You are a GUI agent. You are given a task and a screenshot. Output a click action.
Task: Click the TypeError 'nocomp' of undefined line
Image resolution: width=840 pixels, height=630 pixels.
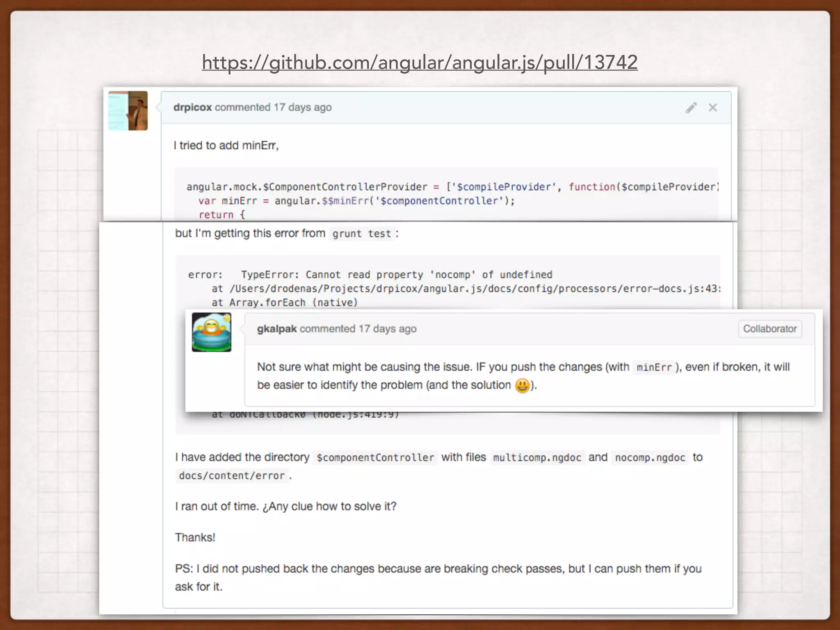tap(370, 275)
